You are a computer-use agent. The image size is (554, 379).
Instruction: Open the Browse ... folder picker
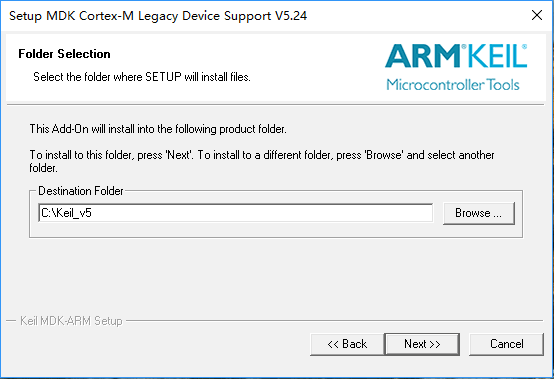[479, 213]
